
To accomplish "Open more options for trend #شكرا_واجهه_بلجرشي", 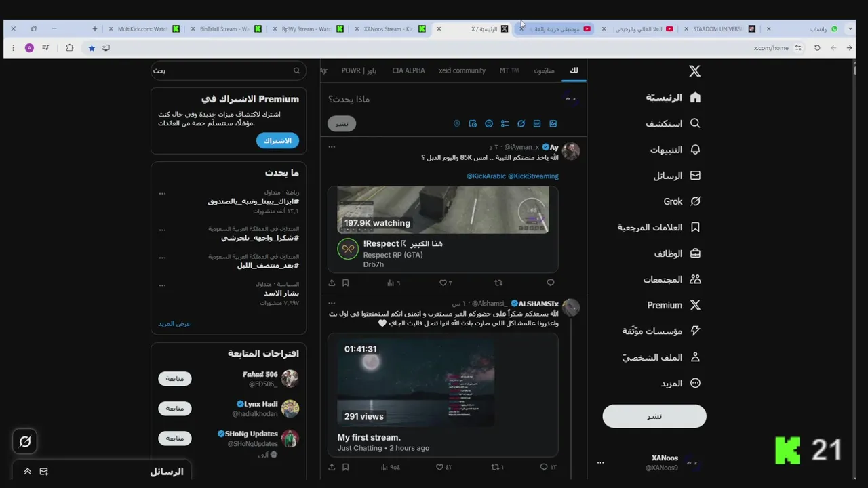I will [162, 229].
